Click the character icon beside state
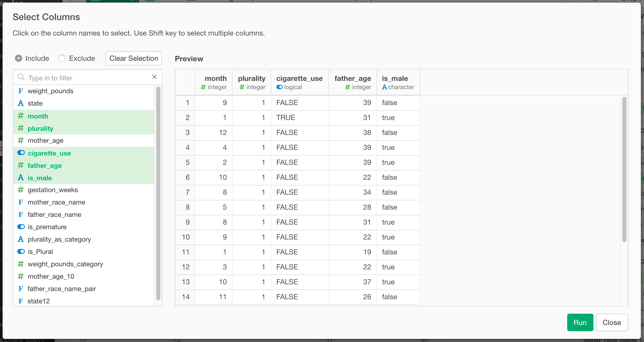The width and height of the screenshot is (644, 342). [x=21, y=103]
